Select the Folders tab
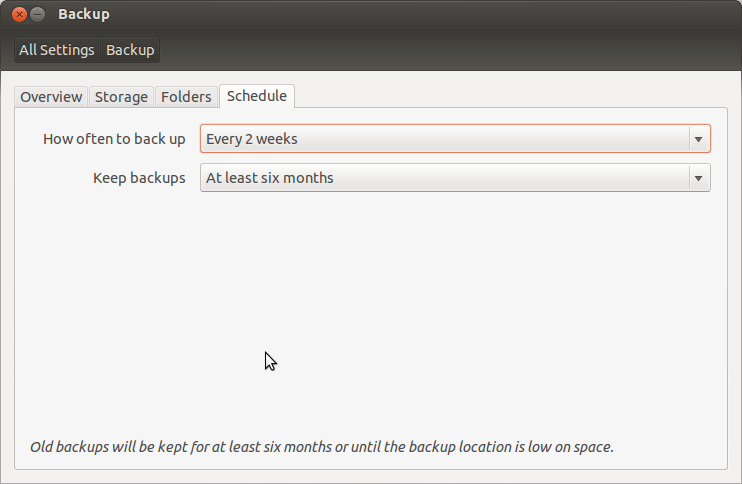This screenshot has width=742, height=484. (186, 97)
